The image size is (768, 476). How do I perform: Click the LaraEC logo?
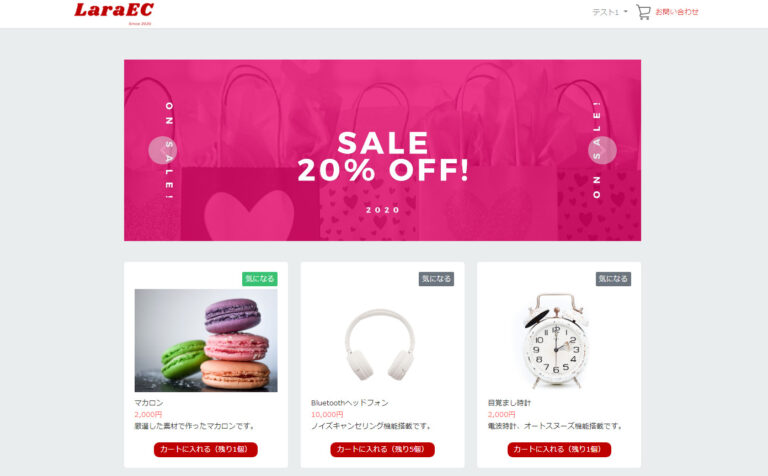[114, 13]
